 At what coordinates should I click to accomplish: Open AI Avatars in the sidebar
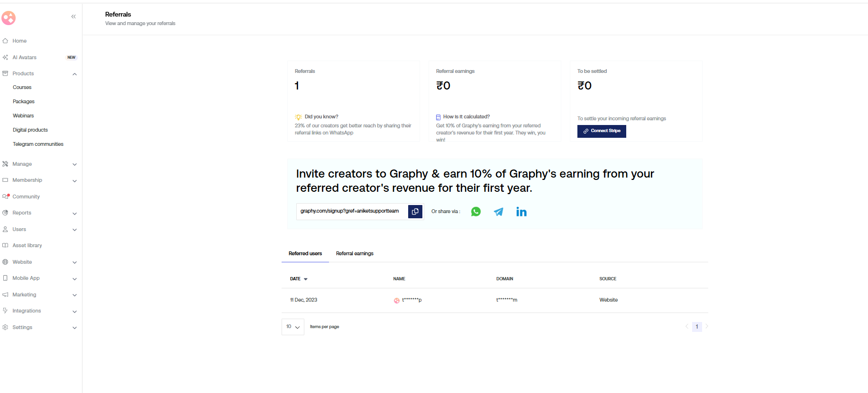click(25, 57)
